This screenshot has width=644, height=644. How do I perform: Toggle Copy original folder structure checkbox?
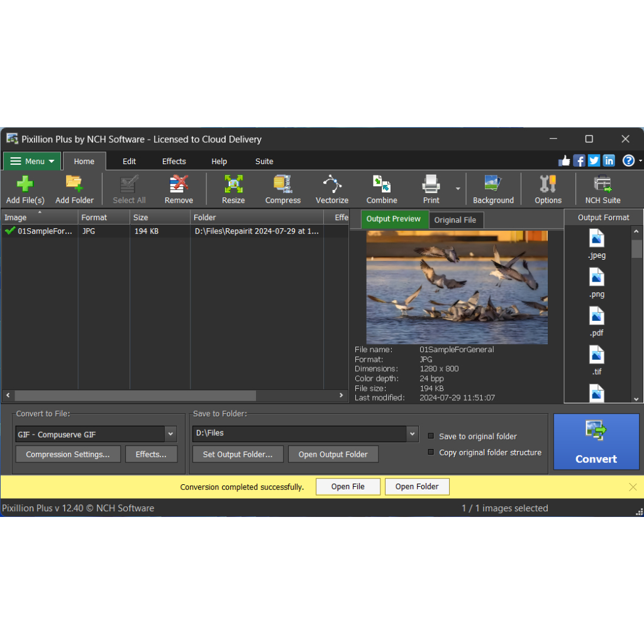point(431,452)
